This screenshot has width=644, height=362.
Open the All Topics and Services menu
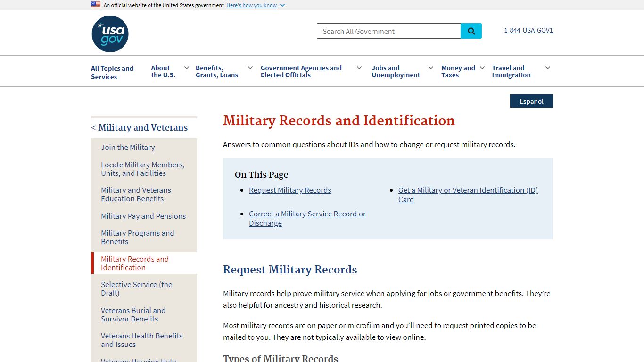click(113, 71)
